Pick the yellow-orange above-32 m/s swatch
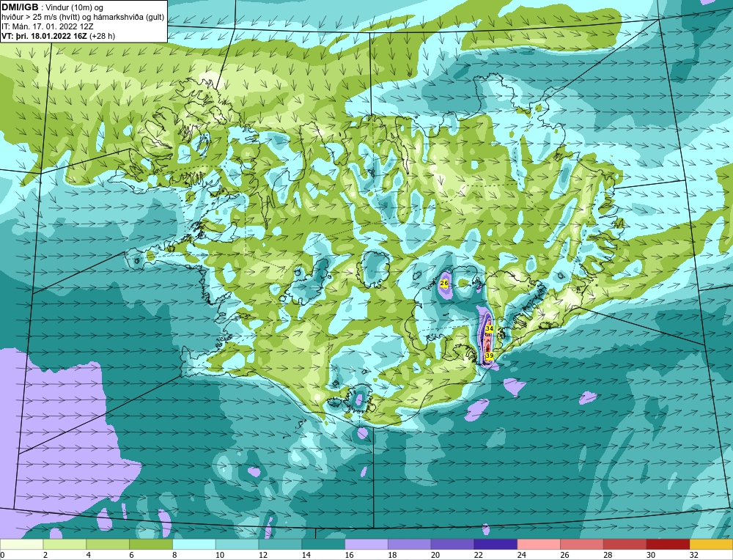This screenshot has height=560, width=733. pyautogui.click(x=712, y=544)
